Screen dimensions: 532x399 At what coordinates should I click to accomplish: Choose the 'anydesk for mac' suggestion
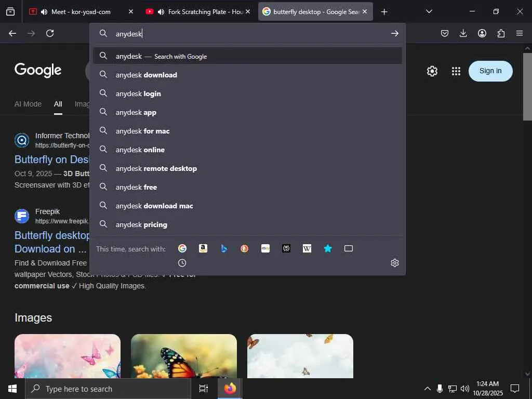click(247, 131)
